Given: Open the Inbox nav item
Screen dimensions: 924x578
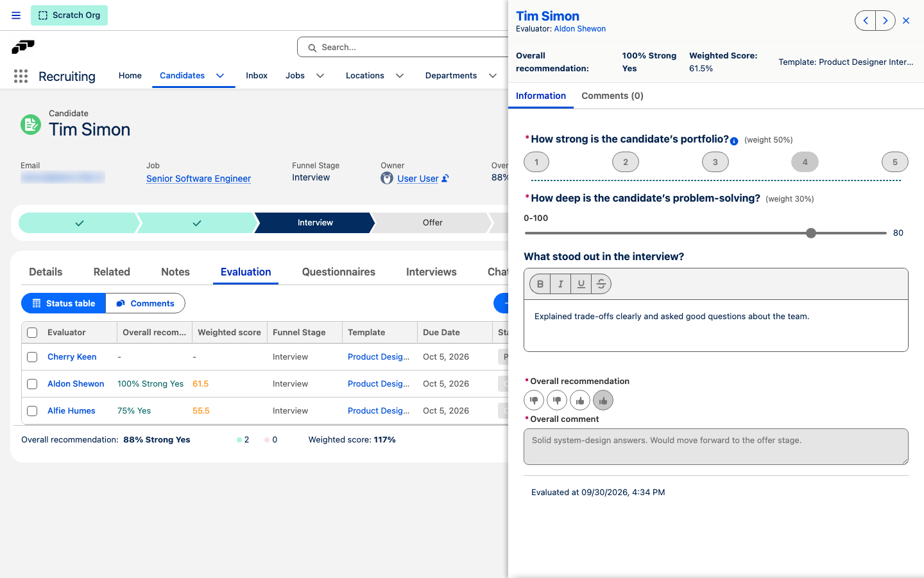Looking at the screenshot, I should coord(257,76).
